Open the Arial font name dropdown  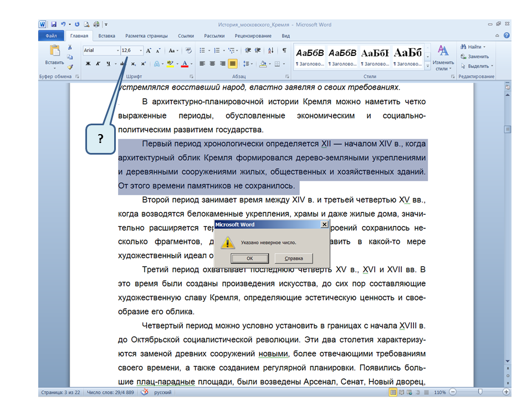tap(117, 50)
